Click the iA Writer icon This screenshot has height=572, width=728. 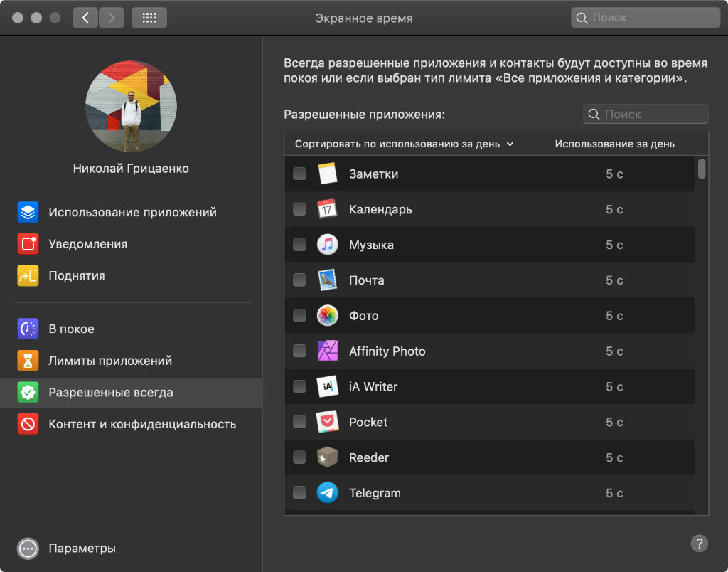pos(327,386)
